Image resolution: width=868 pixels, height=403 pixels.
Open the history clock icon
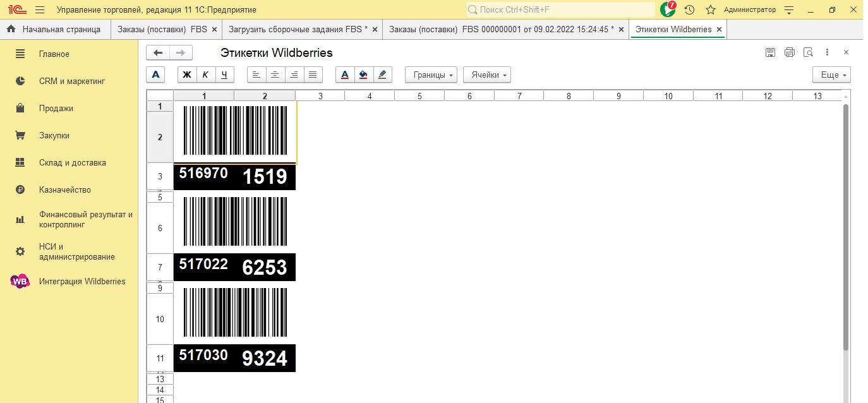pyautogui.click(x=689, y=9)
